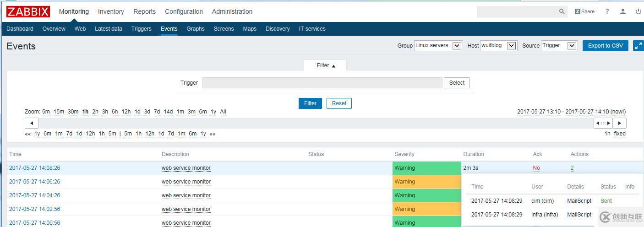Focus the Trigger input field

point(322,83)
